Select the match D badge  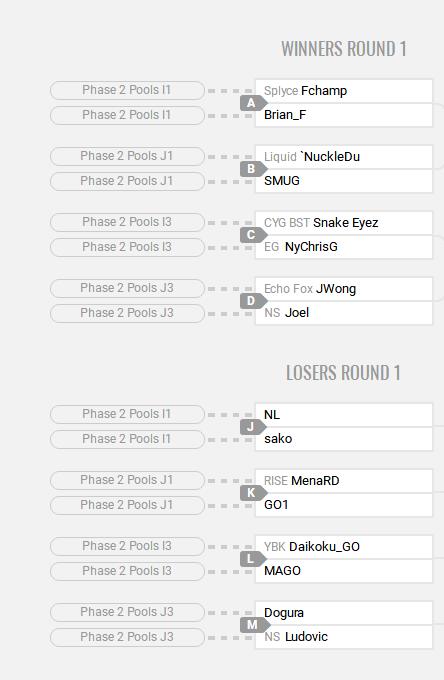252,301
